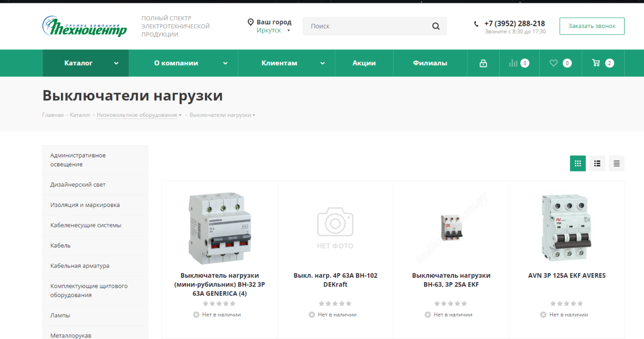
Task: Open the Каталог menu
Action: coord(86,63)
